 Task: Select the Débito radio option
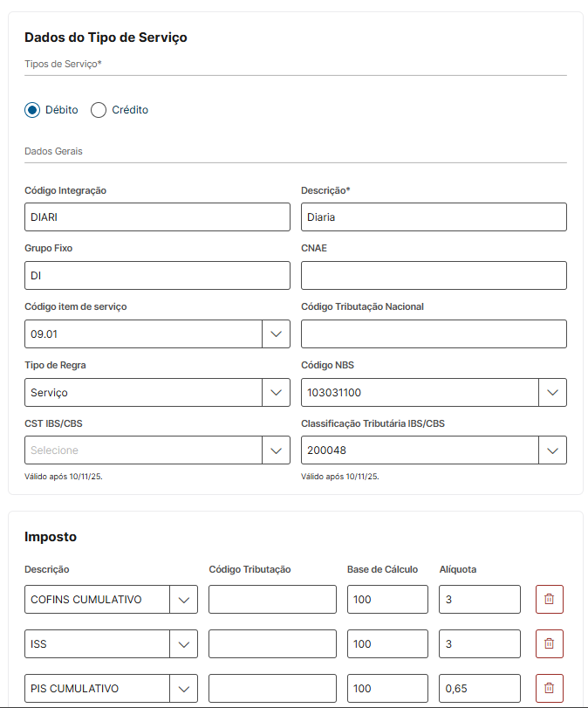click(32, 110)
